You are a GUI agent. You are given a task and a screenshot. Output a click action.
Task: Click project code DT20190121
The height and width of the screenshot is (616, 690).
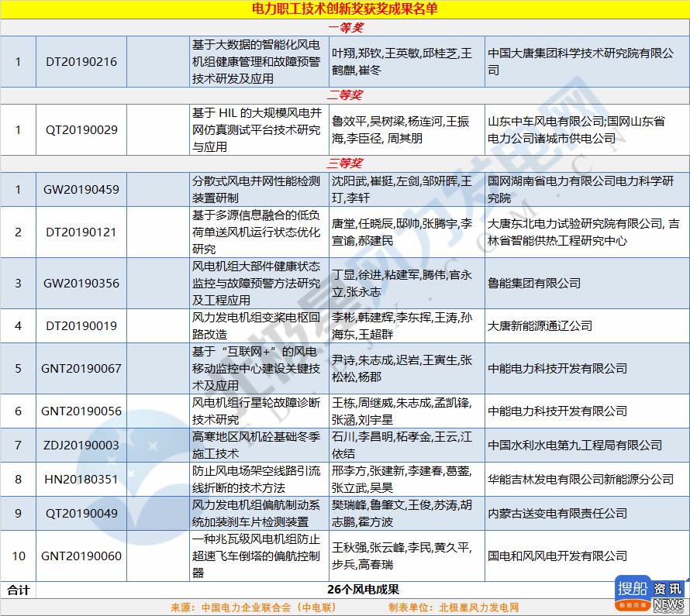click(x=81, y=232)
